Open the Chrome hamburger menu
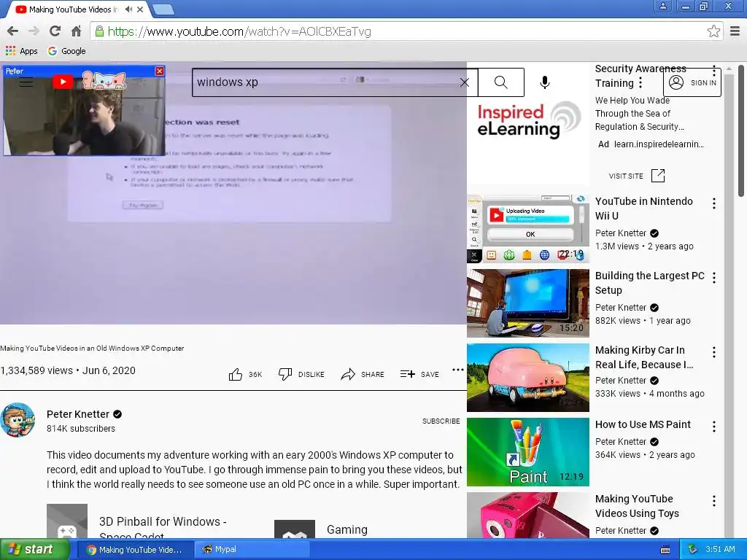Image resolution: width=747 pixels, height=560 pixels. [x=735, y=31]
